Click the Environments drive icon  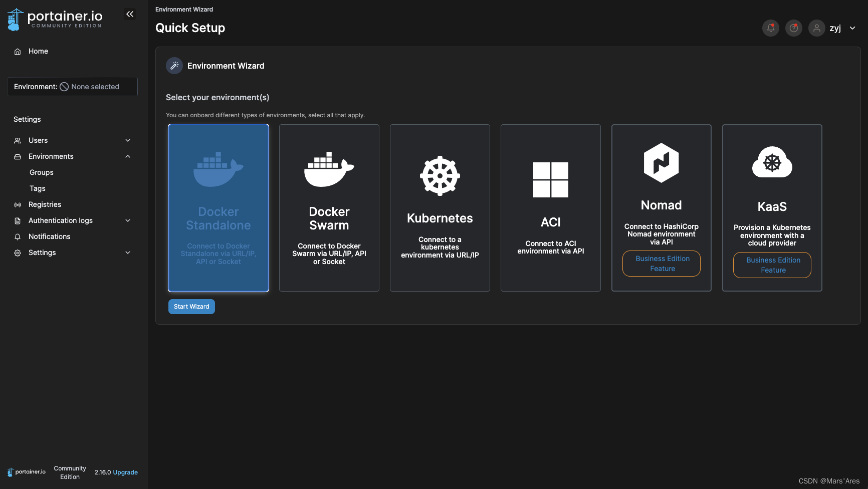tap(18, 157)
